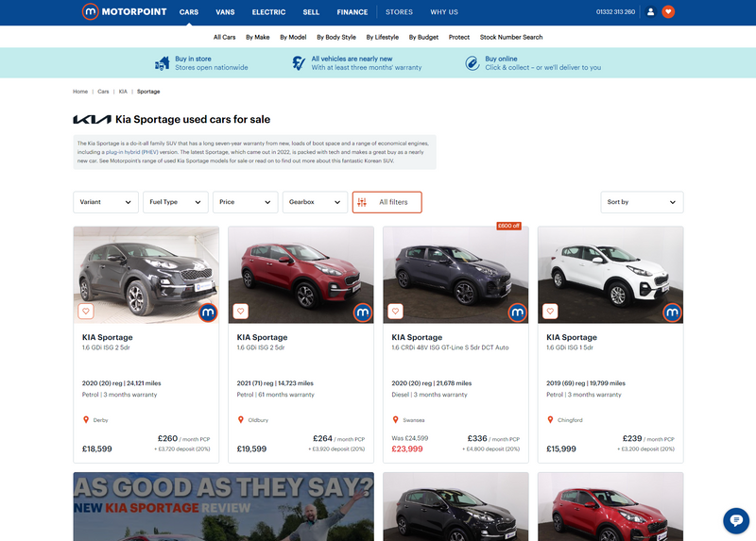Open the red Sportage photo in Oldbury card
Screen dimensions: 756x541
point(301,275)
